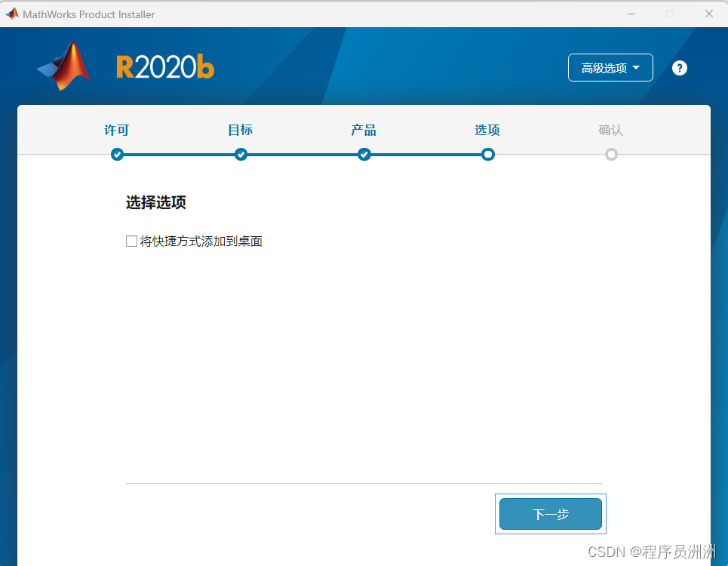Select the 确认 step label

click(x=610, y=130)
